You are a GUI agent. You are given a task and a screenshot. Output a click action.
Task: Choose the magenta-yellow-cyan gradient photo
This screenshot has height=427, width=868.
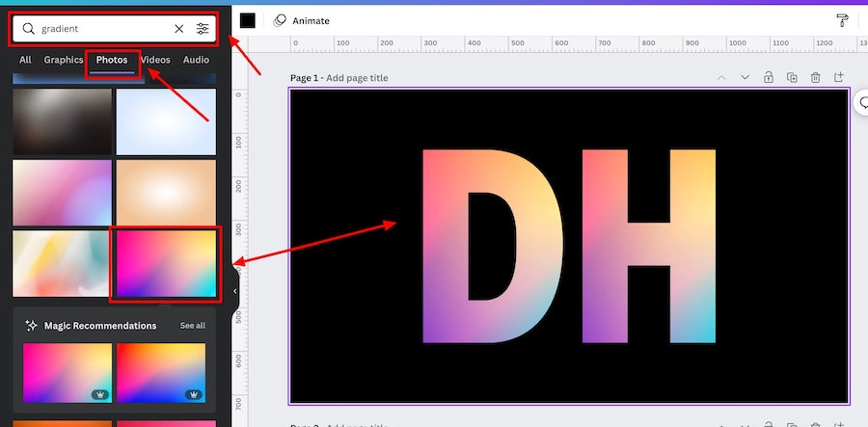coord(166,264)
